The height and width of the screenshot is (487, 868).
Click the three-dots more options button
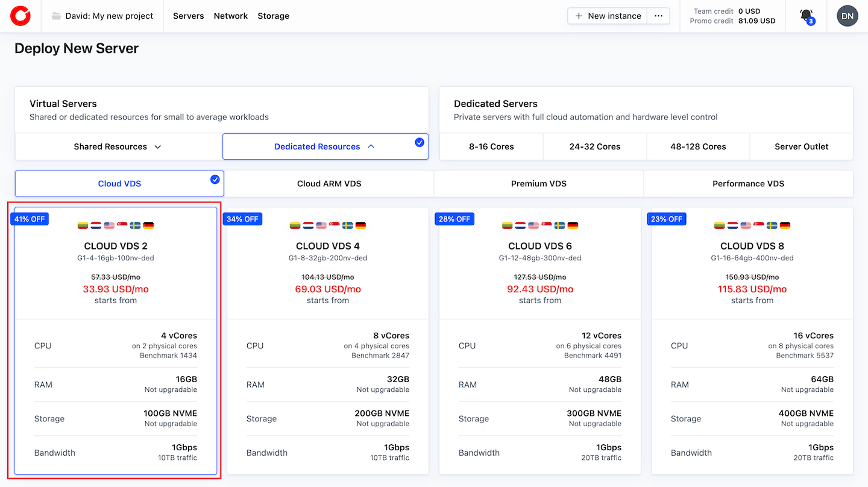point(658,16)
